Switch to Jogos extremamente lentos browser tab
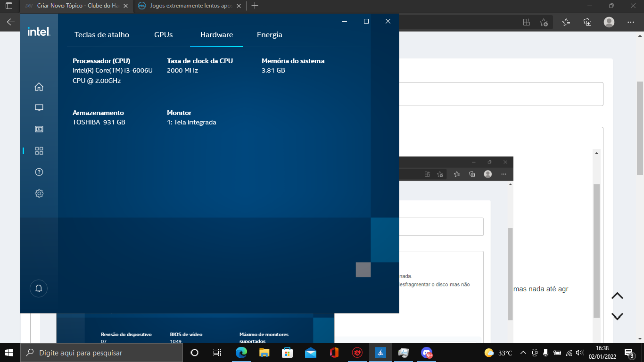644x362 pixels. pyautogui.click(x=189, y=6)
